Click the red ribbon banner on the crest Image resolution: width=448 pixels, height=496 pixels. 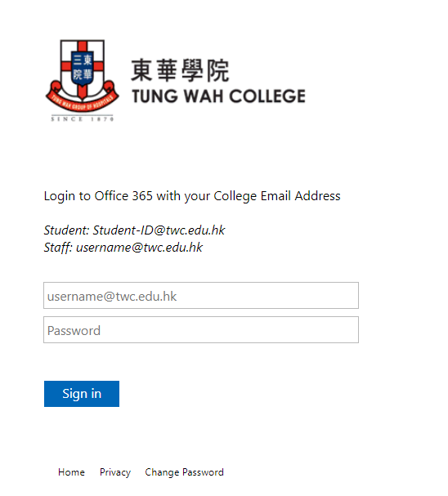[83, 99]
